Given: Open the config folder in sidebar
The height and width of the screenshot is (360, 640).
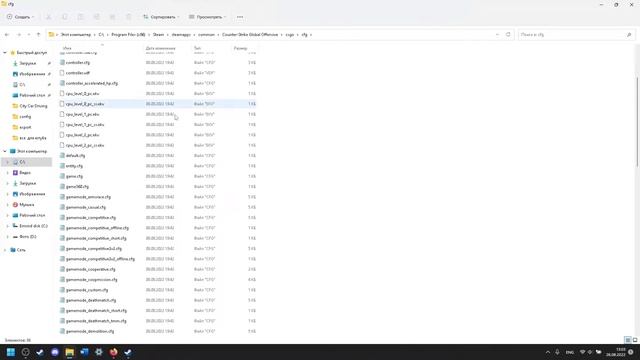Looking at the screenshot, I should (x=25, y=116).
